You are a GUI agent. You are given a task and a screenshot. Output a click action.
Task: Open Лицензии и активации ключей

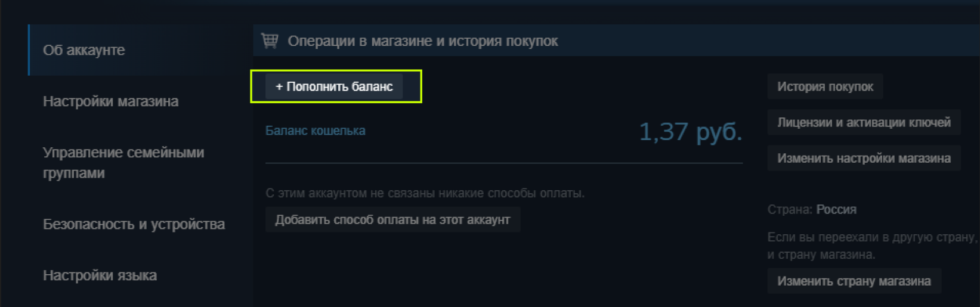864,123
